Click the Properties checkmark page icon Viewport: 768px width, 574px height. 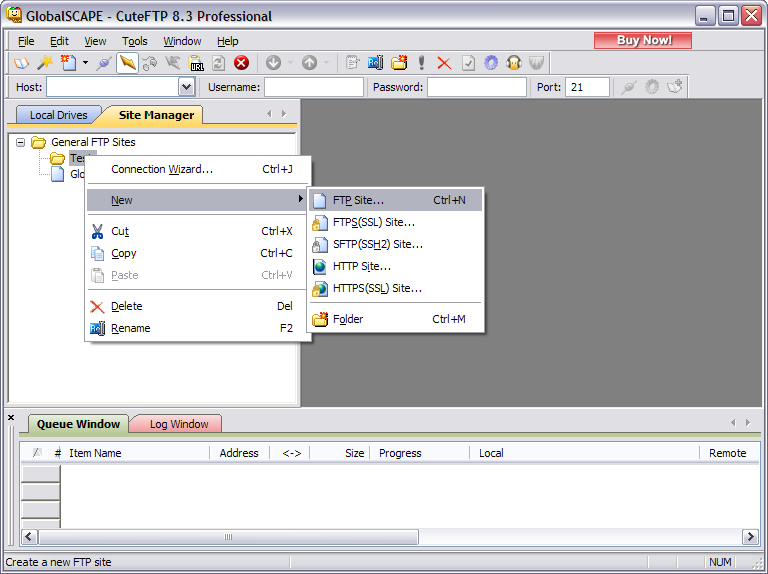point(468,63)
